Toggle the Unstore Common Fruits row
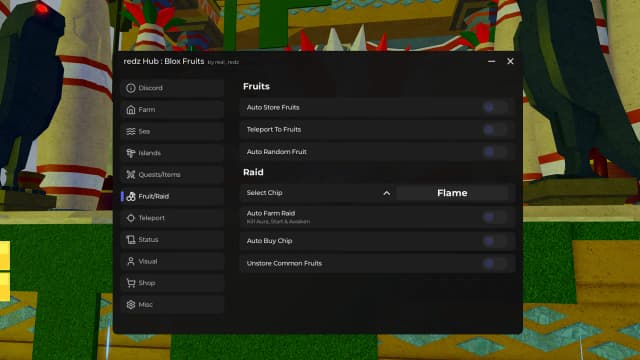This screenshot has height=360, width=640. [x=377, y=263]
